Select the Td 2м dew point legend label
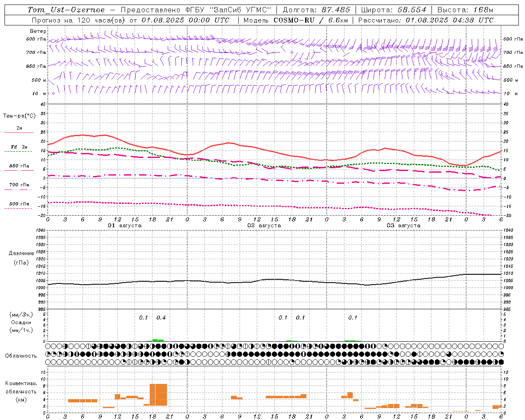Screen dimensions: 525x420 19,147
